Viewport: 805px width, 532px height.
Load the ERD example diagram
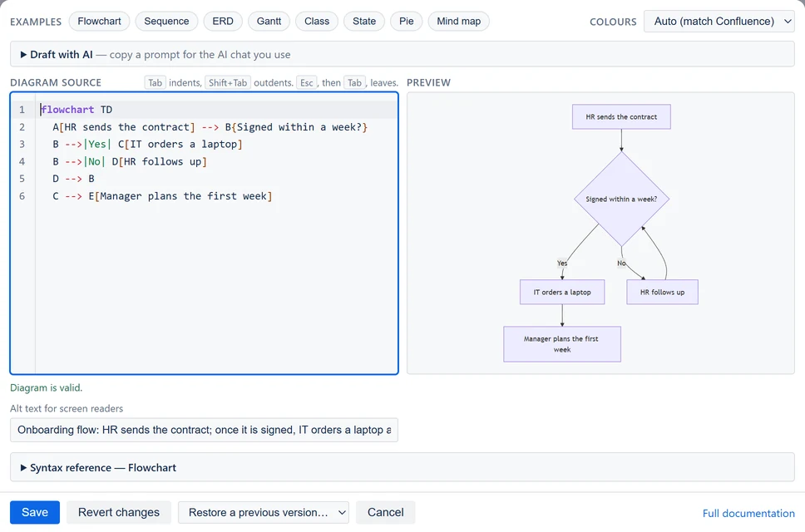coord(223,21)
